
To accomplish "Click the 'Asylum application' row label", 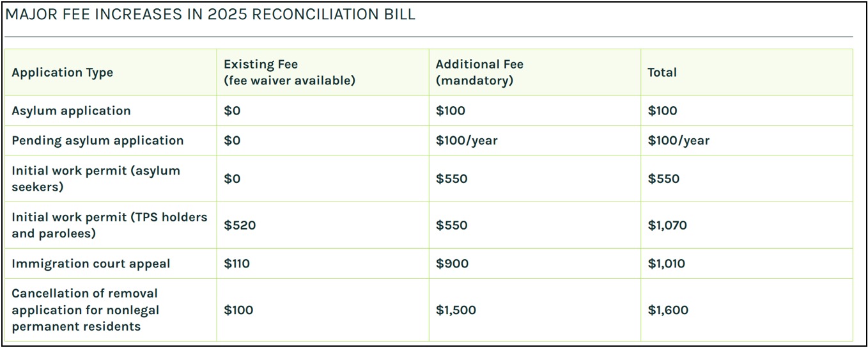I will [x=71, y=111].
